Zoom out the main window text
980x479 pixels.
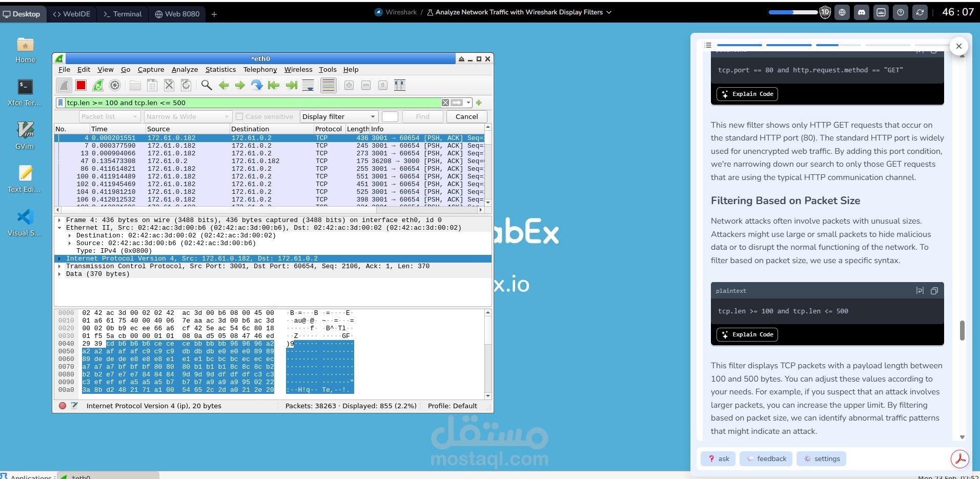tap(366, 85)
